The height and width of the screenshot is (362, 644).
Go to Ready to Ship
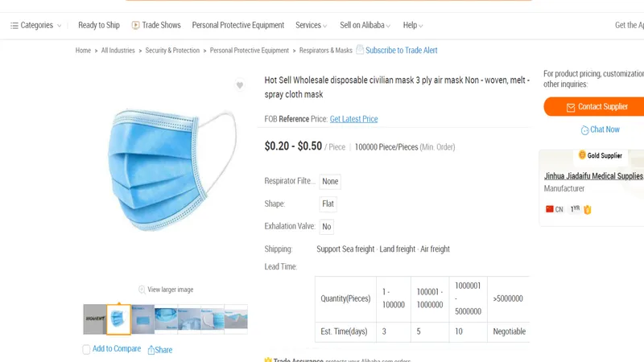(x=99, y=25)
